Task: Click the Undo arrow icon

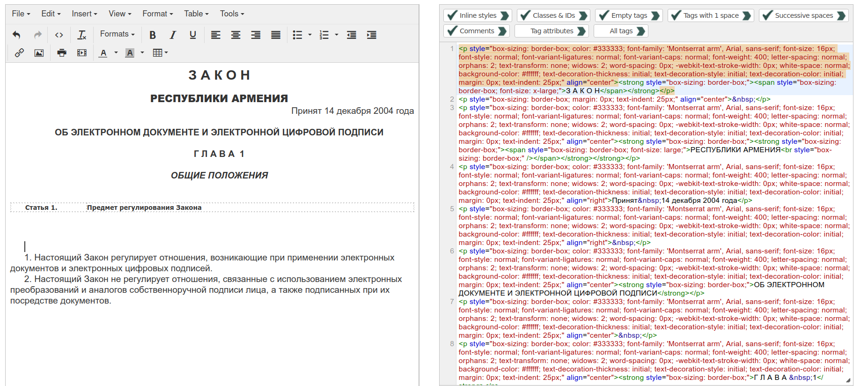Action: pyautogui.click(x=16, y=35)
